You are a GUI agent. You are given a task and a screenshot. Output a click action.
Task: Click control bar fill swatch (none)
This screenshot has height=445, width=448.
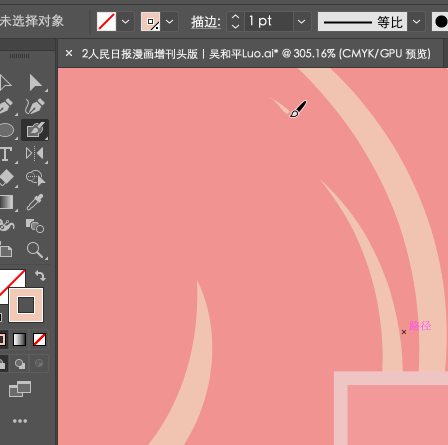click(106, 22)
